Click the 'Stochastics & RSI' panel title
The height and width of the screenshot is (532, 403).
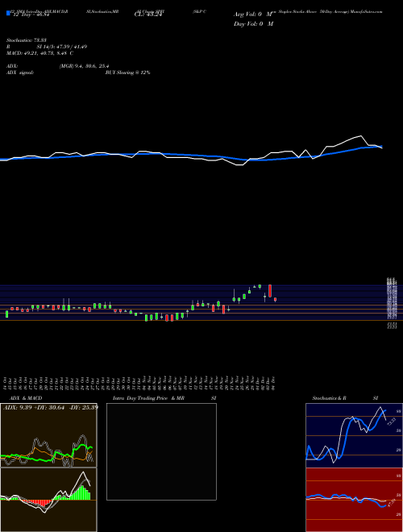click(345, 398)
